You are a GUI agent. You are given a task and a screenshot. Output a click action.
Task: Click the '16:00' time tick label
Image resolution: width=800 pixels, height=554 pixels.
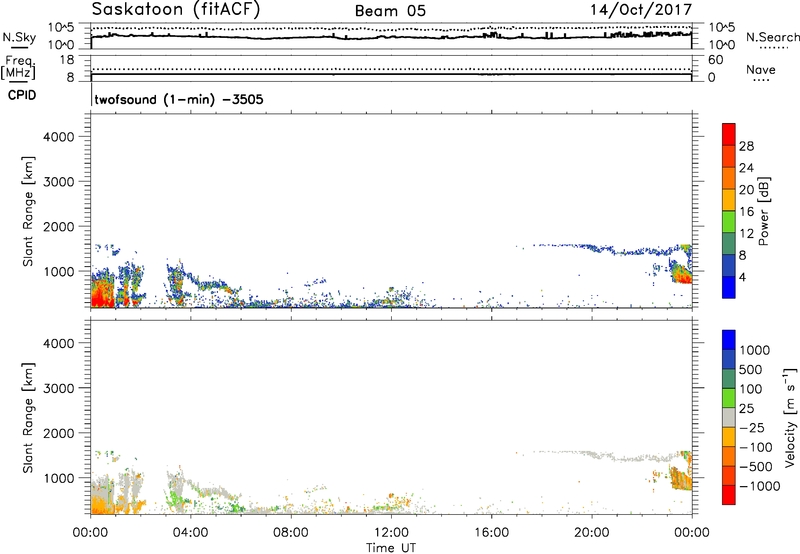pos(491,533)
